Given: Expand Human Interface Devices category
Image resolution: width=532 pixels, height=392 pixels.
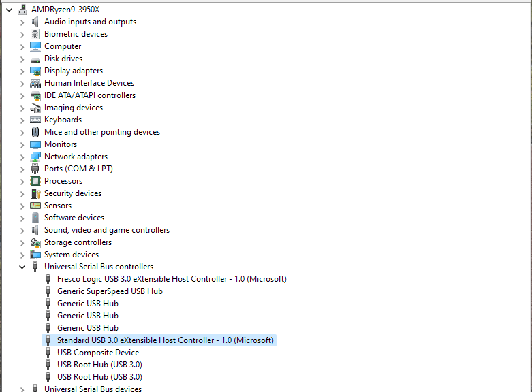Looking at the screenshot, I should 22,84.
